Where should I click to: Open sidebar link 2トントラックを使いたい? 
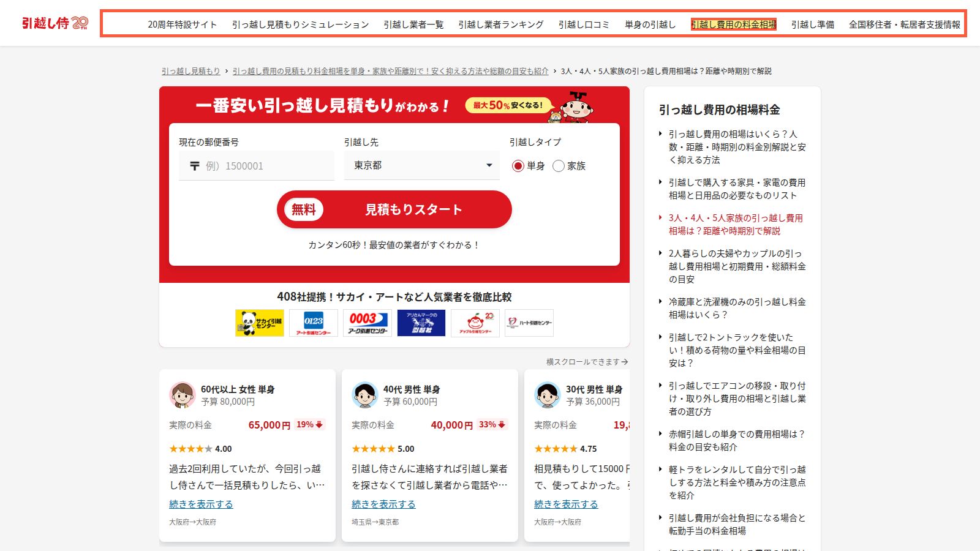click(x=737, y=350)
